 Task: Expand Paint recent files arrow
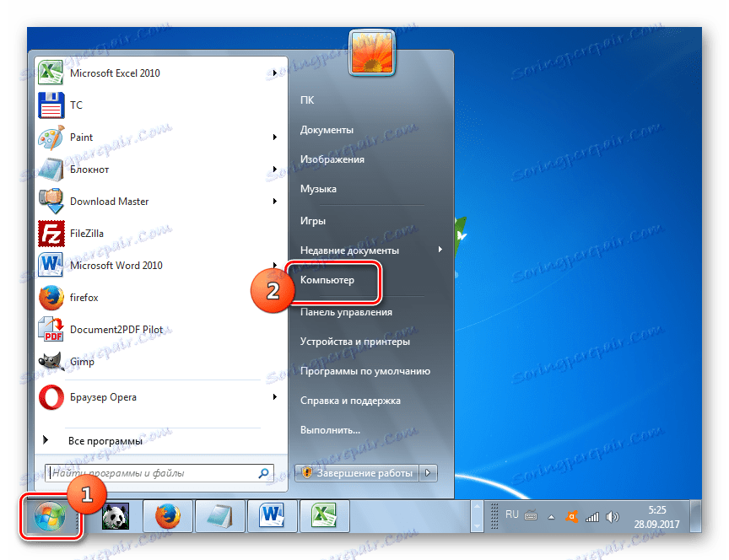coord(275,137)
